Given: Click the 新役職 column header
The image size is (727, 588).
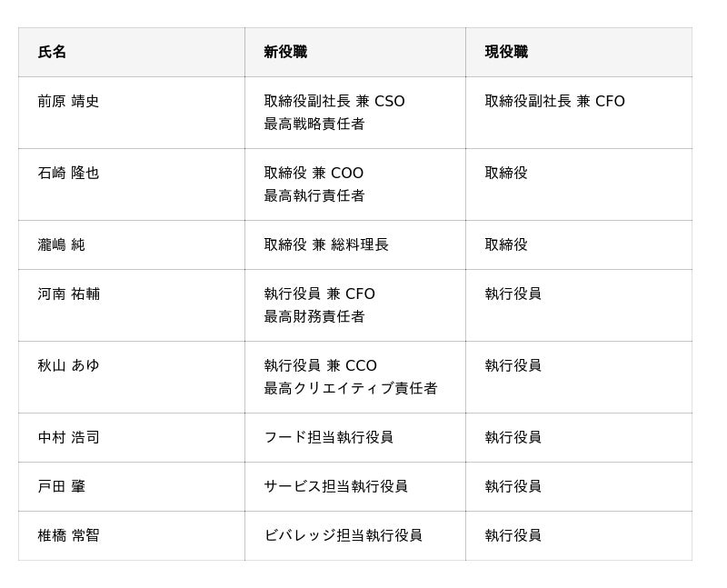Looking at the screenshot, I should point(285,53).
